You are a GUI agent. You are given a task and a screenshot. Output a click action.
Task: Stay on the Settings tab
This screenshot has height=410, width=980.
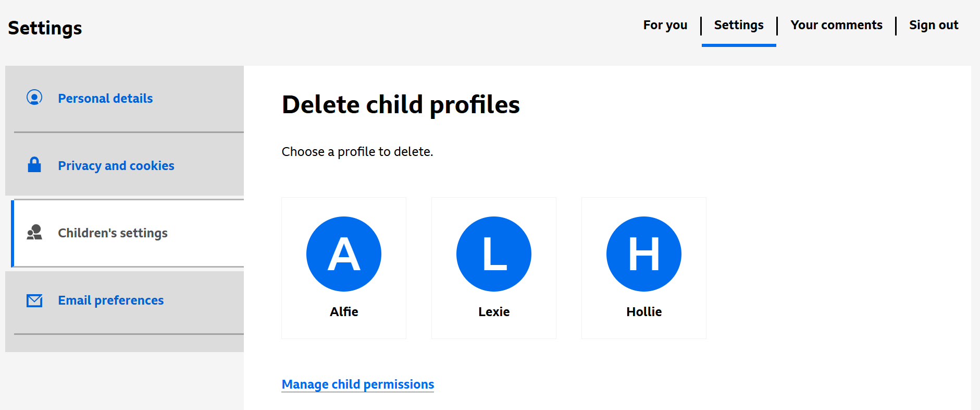(x=739, y=25)
